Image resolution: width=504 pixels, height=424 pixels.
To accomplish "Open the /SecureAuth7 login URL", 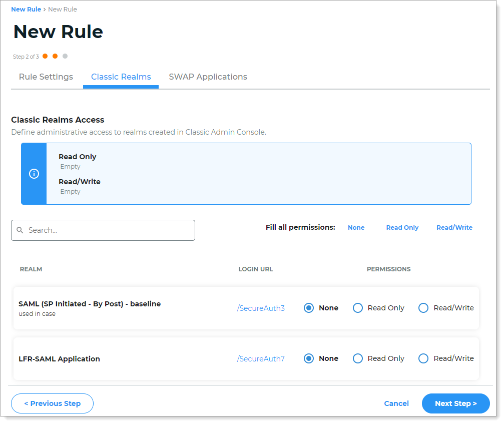I will [261, 358].
